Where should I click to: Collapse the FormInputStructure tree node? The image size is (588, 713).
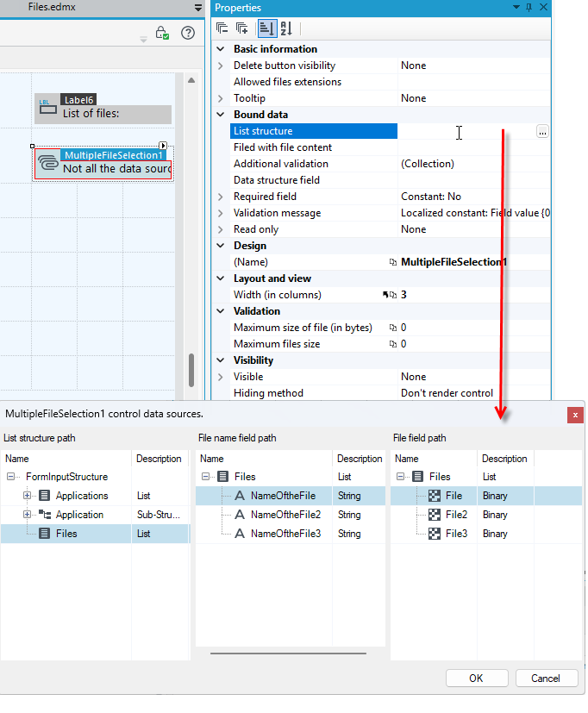click(10, 477)
